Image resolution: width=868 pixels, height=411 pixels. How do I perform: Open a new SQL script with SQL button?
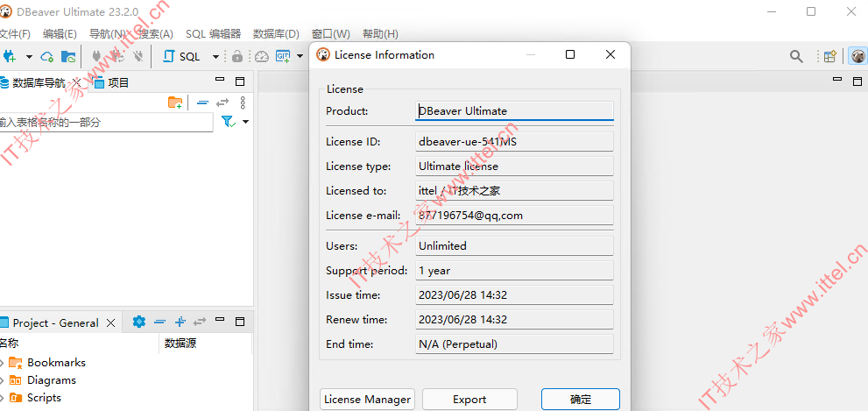pyautogui.click(x=183, y=56)
